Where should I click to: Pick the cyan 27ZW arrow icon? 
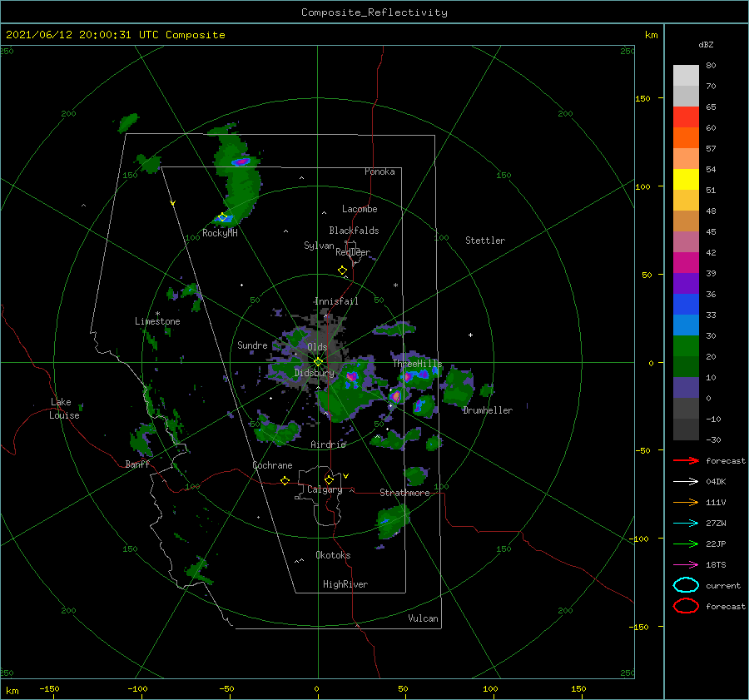686,524
